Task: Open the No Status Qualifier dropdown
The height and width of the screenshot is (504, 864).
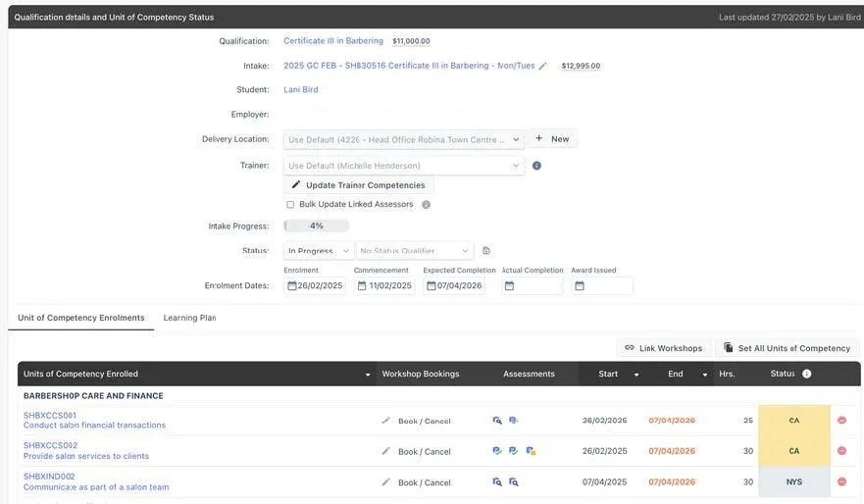Action: (415, 251)
